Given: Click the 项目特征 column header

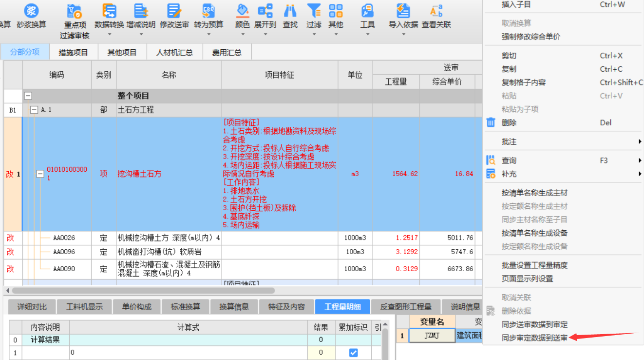Looking at the screenshot, I should (280, 75).
